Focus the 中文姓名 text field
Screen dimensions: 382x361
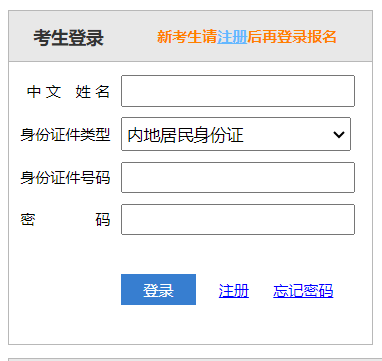coord(238,91)
